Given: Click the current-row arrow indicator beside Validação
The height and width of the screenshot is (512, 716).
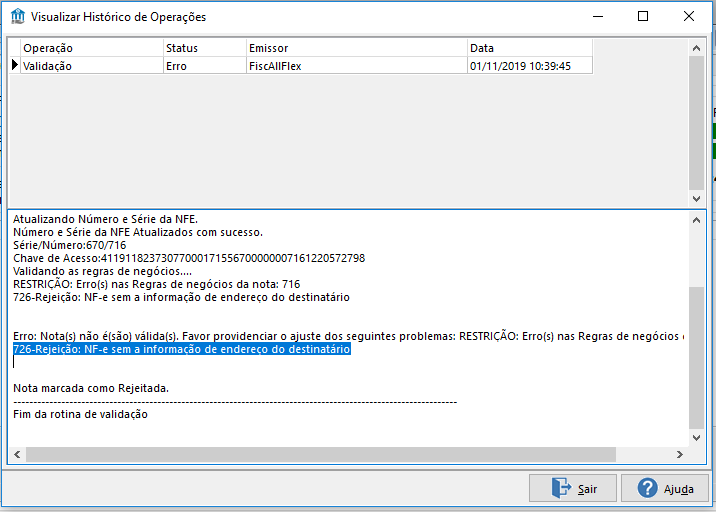Looking at the screenshot, I should (x=15, y=65).
